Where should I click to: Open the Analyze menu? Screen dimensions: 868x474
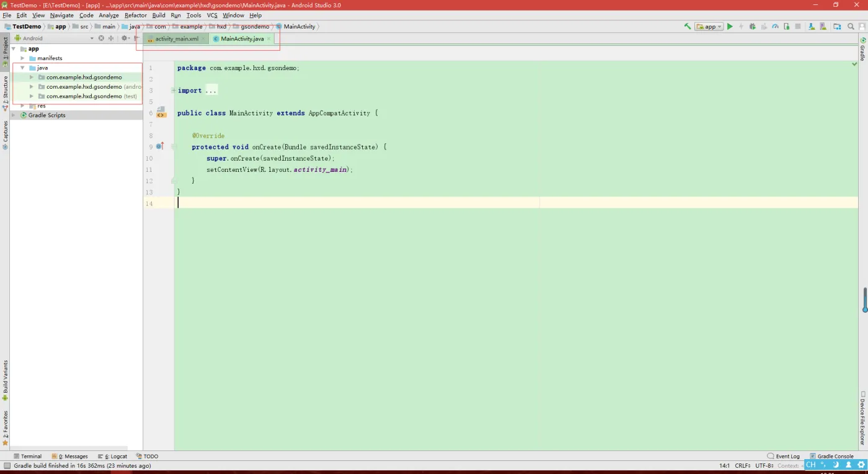(x=108, y=15)
